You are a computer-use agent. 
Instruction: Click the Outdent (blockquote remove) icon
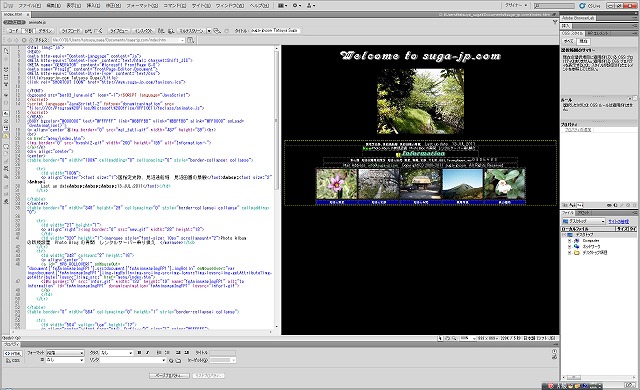(178, 352)
